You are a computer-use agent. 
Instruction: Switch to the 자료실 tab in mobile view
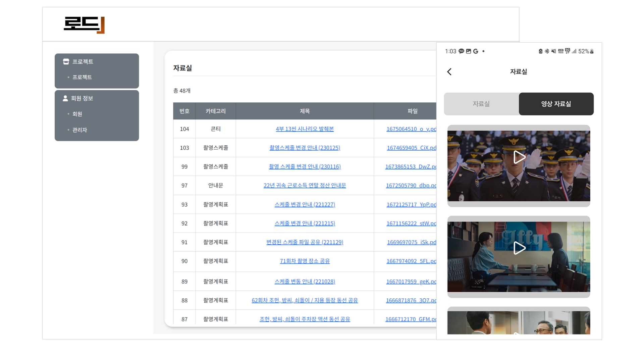pyautogui.click(x=481, y=104)
